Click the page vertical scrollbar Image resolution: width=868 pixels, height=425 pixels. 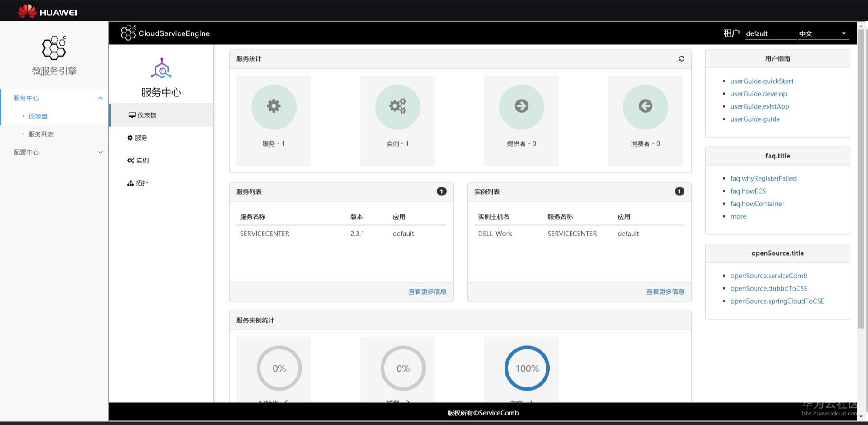click(861, 179)
